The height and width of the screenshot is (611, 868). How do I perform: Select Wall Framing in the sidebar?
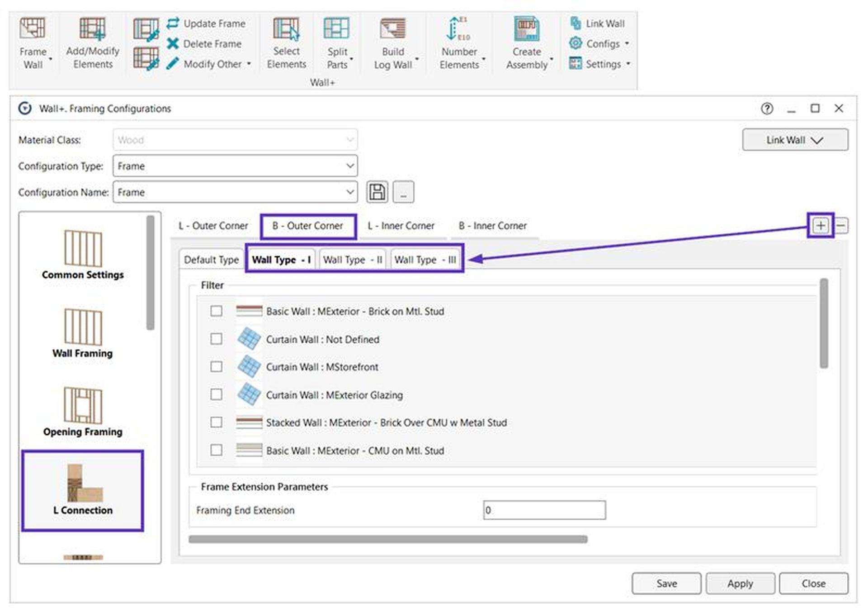tap(83, 333)
